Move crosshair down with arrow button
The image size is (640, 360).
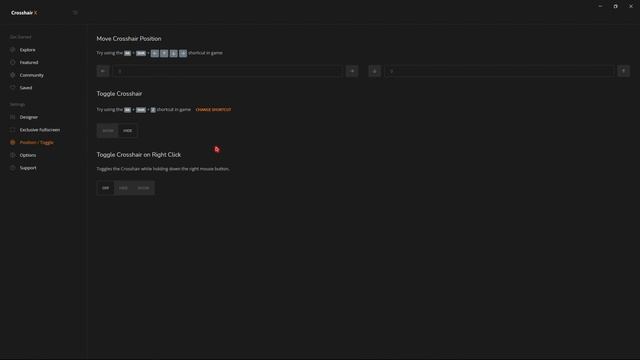[x=374, y=71]
